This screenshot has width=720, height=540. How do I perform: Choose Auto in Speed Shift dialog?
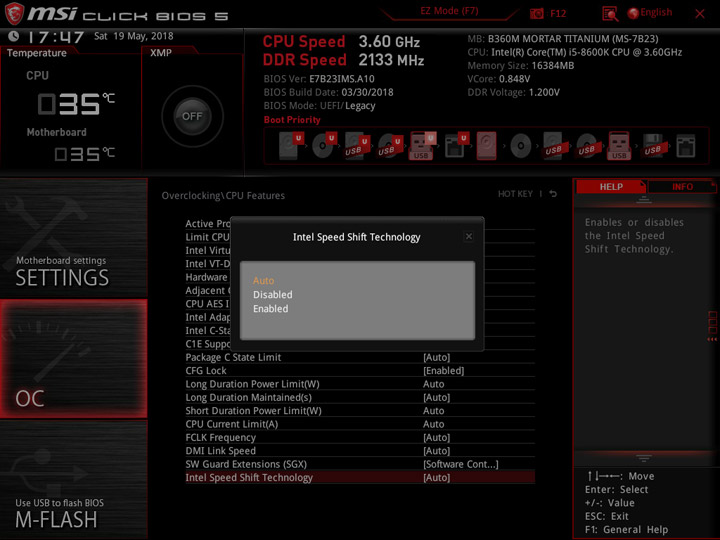264,281
